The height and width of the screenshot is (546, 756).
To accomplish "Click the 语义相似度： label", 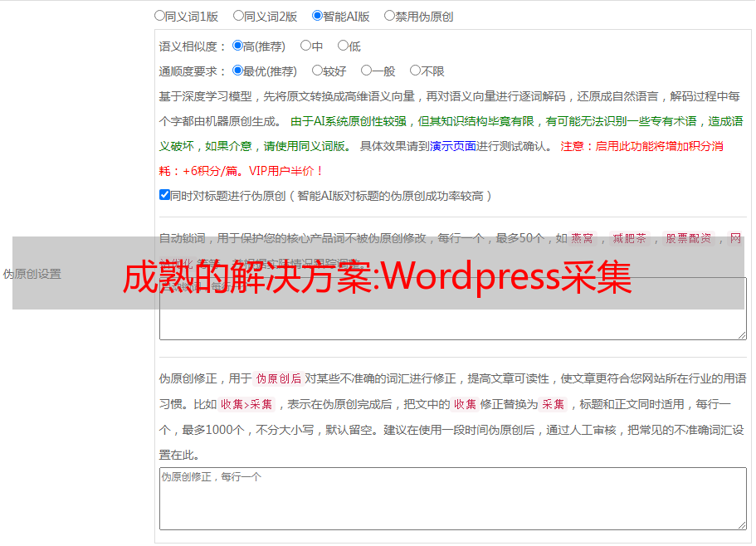I will click(x=193, y=46).
